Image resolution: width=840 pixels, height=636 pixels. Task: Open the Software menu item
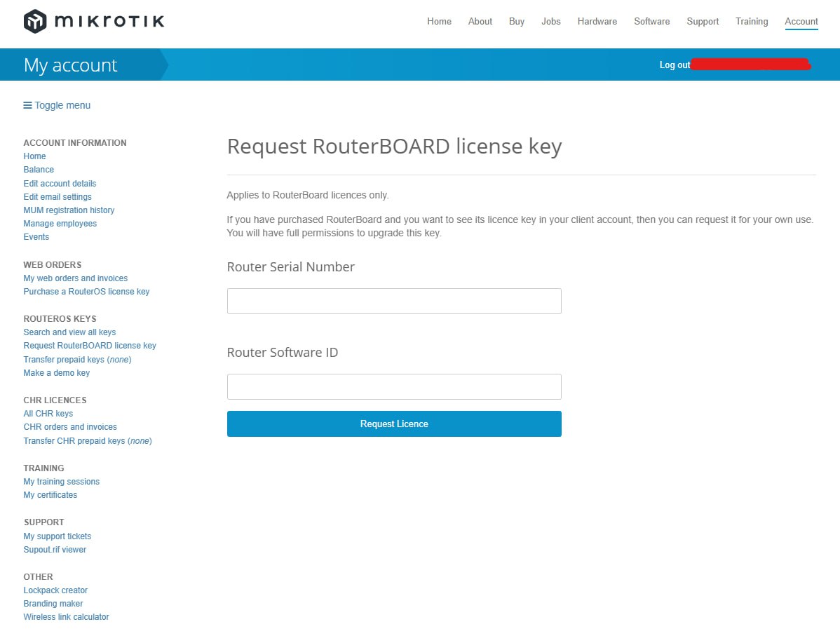pos(651,22)
